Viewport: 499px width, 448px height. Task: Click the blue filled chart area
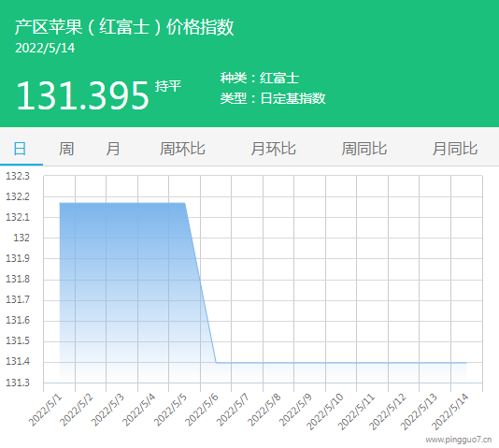coord(122,286)
